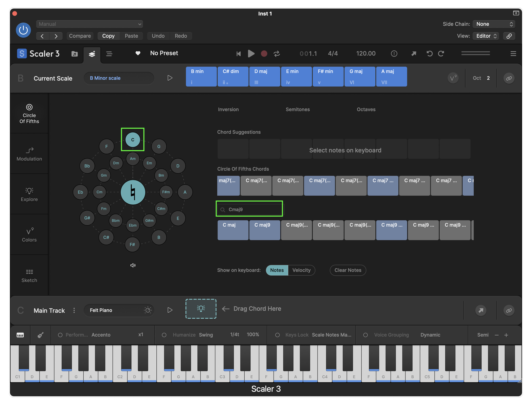Toggle the plugin power bypass button
The width and height of the screenshot is (532, 408).
coord(23,30)
